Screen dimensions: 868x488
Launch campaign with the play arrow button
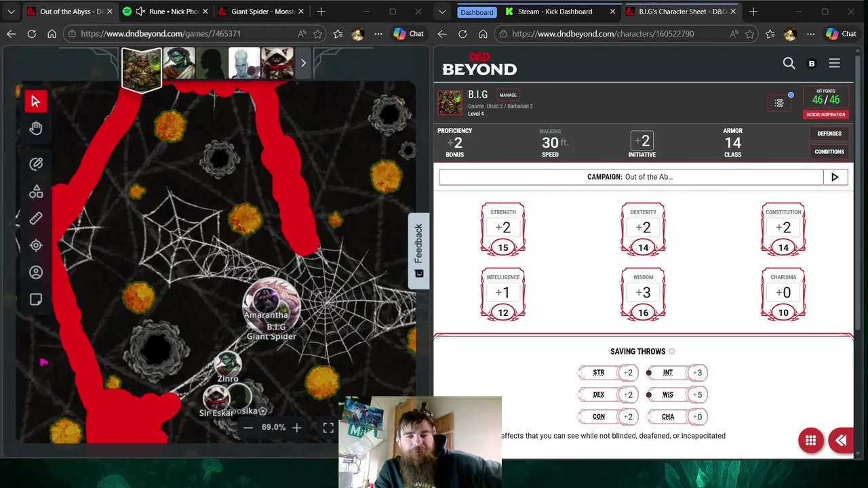pyautogui.click(x=835, y=177)
